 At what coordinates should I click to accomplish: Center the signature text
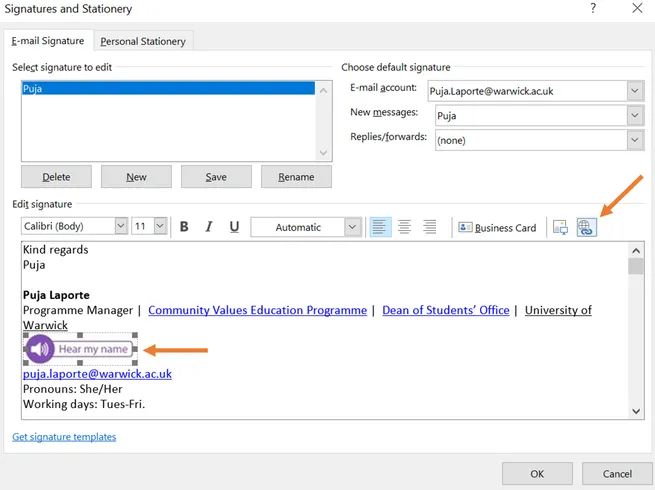coord(404,227)
